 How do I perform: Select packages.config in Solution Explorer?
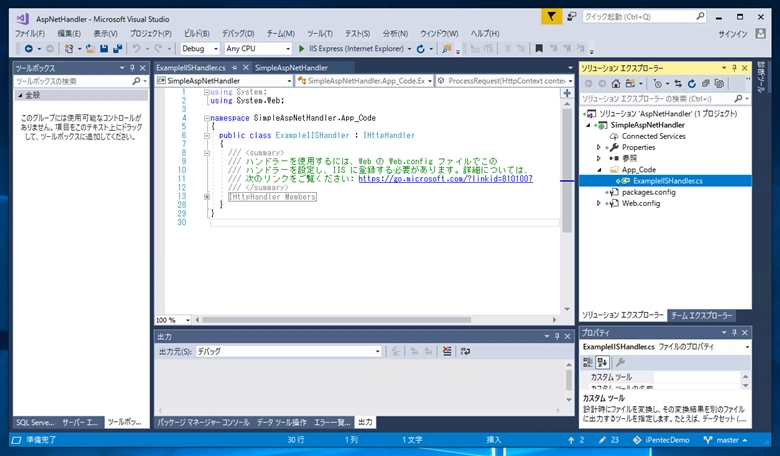point(649,192)
